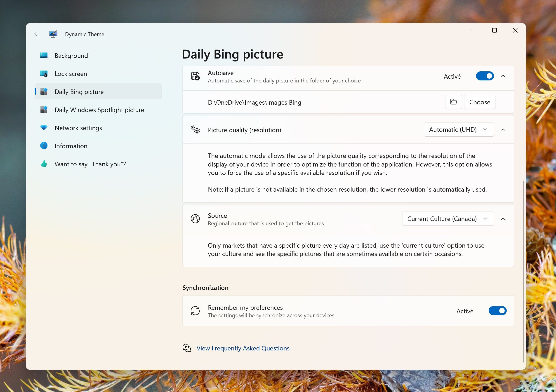The width and height of the screenshot is (556, 392).
Task: Click the Source globe icon
Action: (195, 219)
